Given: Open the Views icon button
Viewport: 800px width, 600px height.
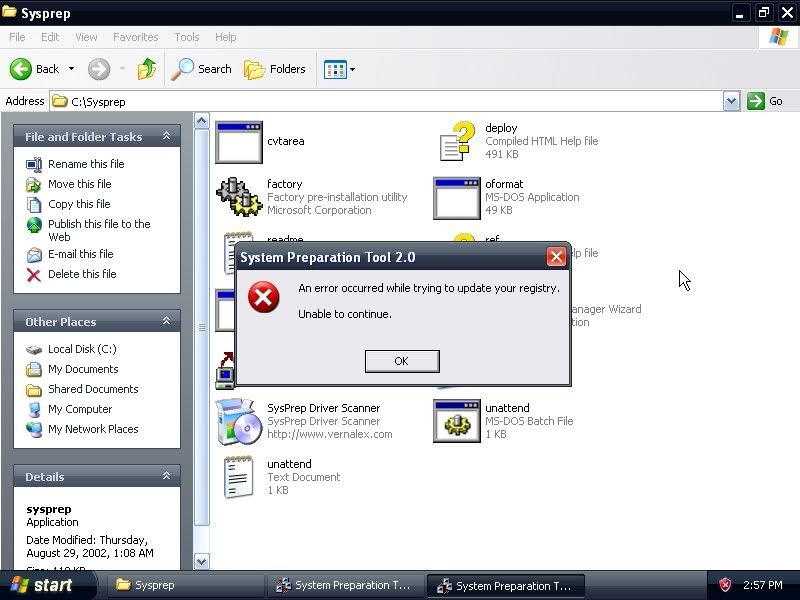Looking at the screenshot, I should tap(335, 69).
